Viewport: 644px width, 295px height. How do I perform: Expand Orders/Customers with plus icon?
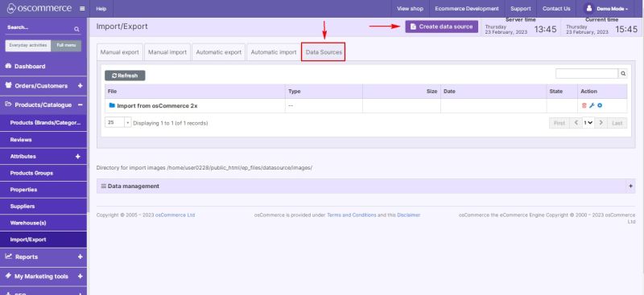80,86
